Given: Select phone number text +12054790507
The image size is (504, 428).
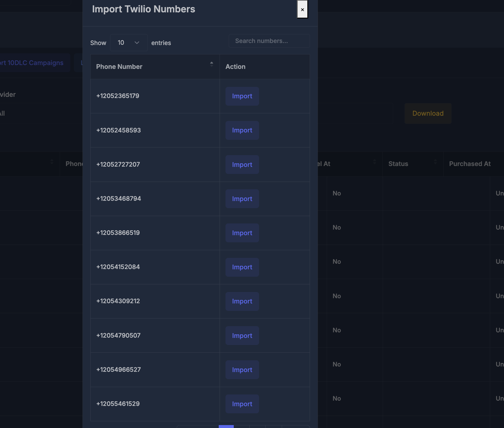Looking at the screenshot, I should click(x=118, y=336).
